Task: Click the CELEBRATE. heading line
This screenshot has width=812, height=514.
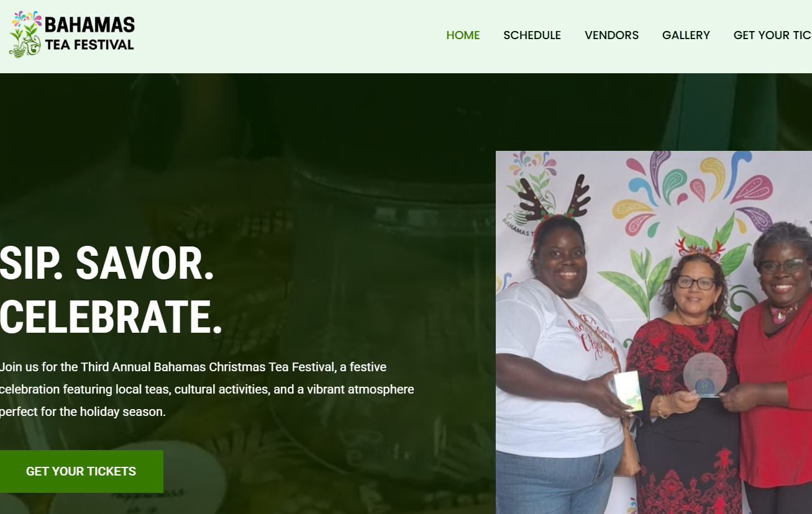Action: coord(111,317)
